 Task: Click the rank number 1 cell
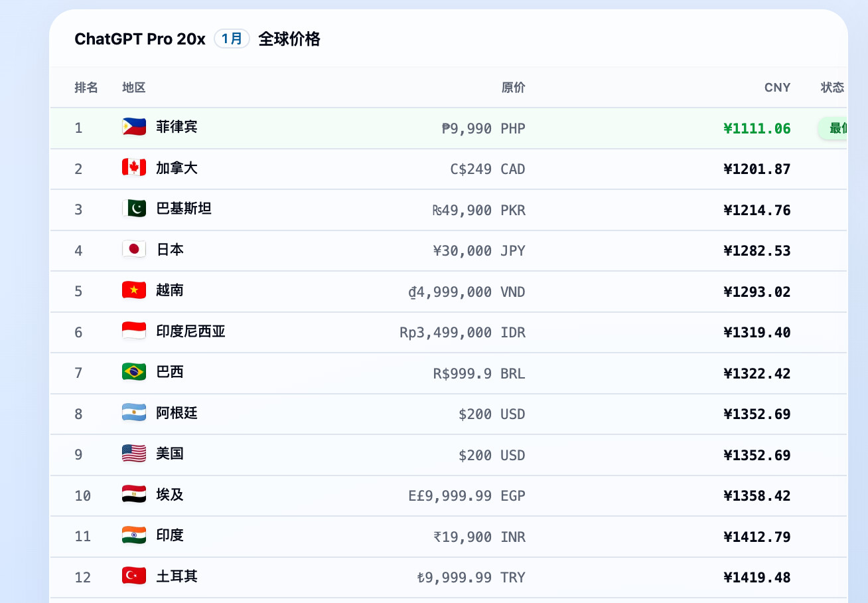(79, 128)
